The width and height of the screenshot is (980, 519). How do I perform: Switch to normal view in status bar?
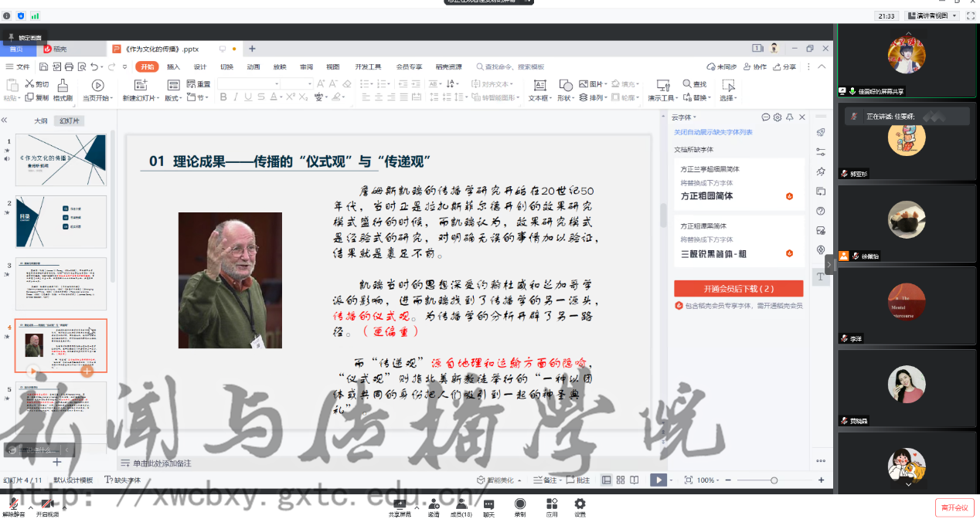click(x=607, y=480)
